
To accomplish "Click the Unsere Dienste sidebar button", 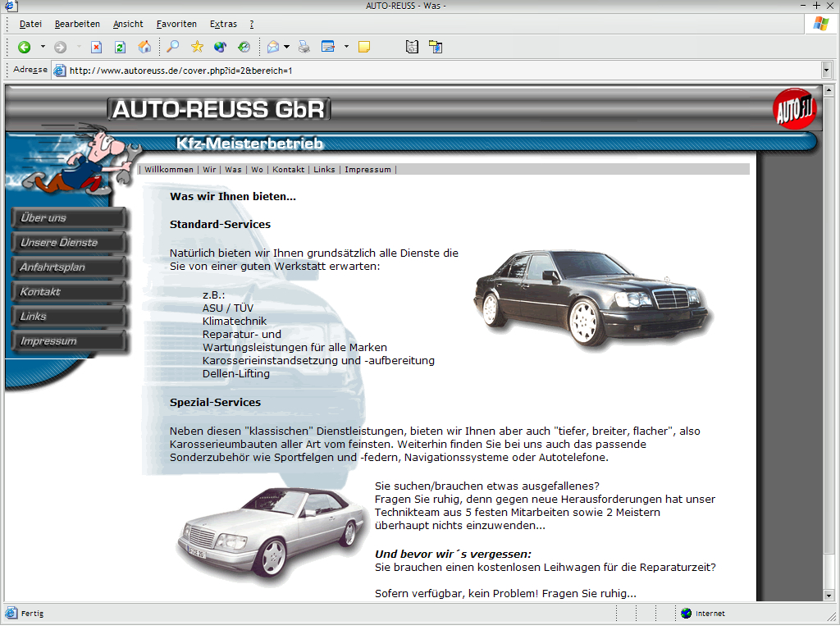I will point(69,243).
